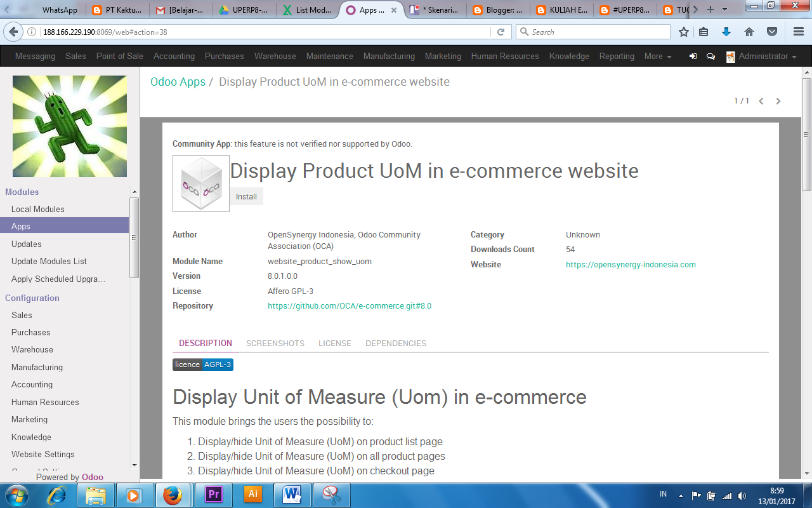Viewport: 812px width, 508px height.
Task: Open the Administrator user dropdown
Action: click(x=761, y=56)
